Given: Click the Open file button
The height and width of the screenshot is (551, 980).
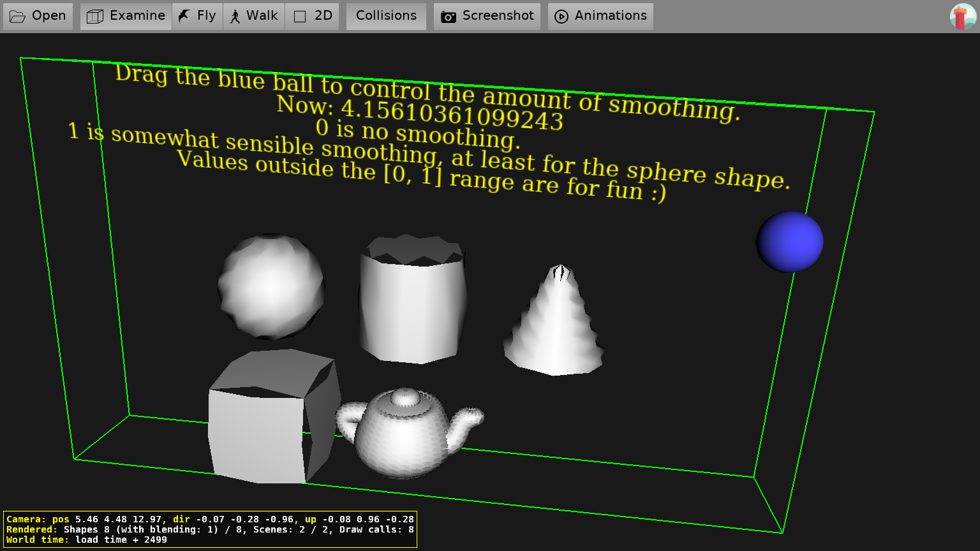Looking at the screenshot, I should [x=38, y=16].
